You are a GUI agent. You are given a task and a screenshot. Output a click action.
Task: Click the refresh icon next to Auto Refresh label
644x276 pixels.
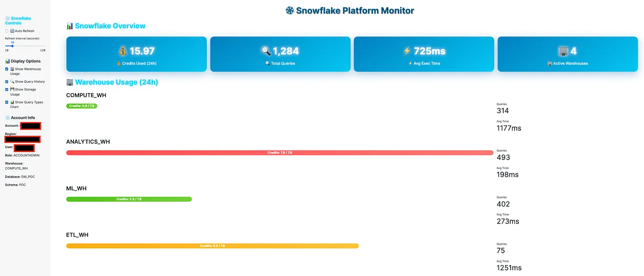(x=11, y=31)
